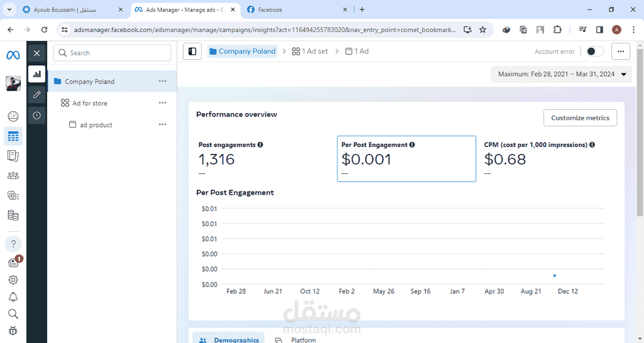Click info icon next to Post engagements
The height and width of the screenshot is (343, 644).
pos(260,145)
